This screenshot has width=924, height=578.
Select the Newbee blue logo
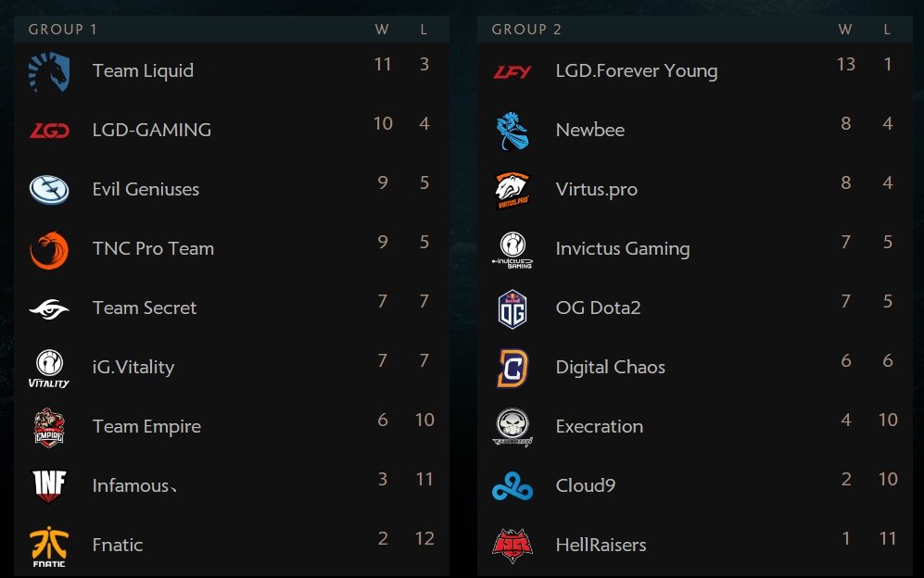pyautogui.click(x=513, y=131)
